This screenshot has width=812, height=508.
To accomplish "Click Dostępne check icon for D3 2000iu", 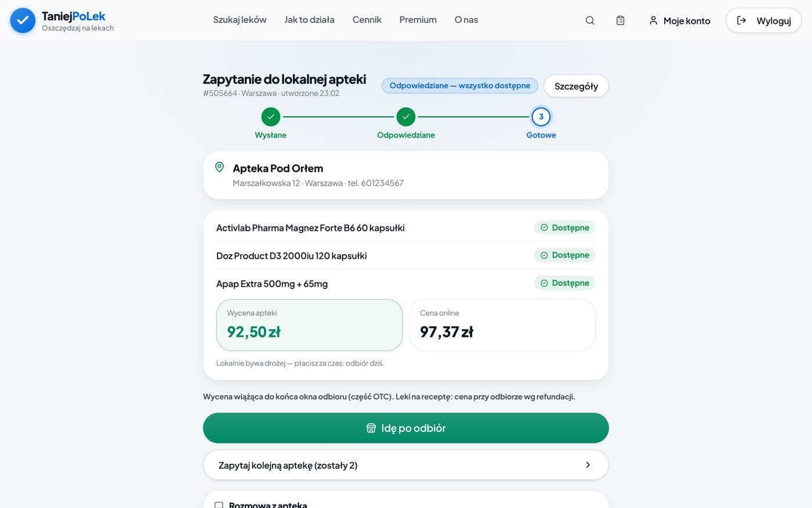I will coord(544,255).
